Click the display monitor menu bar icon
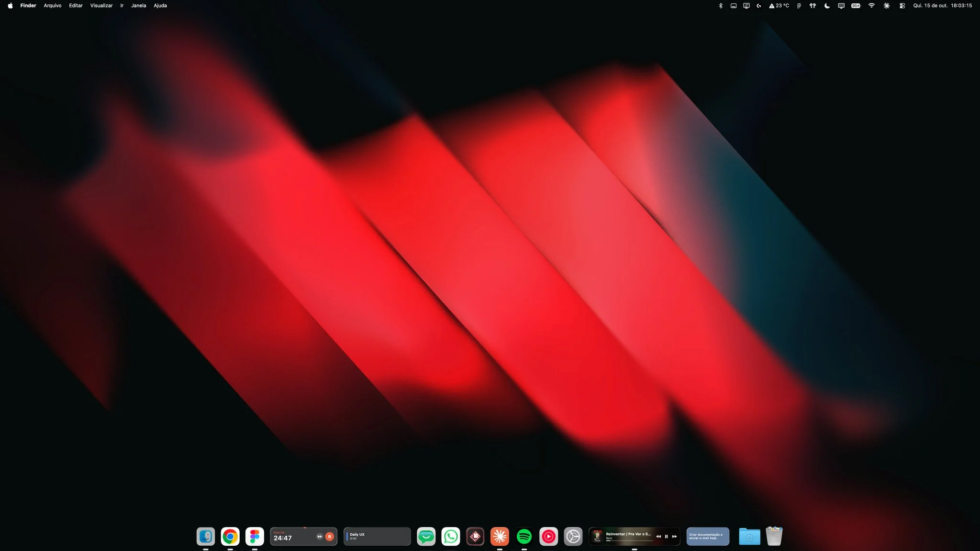The image size is (980, 551). [841, 6]
